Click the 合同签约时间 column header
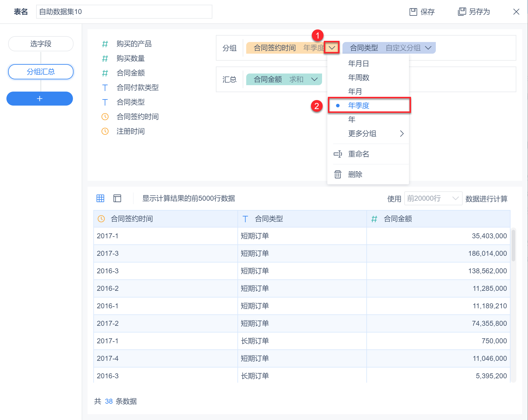The width and height of the screenshot is (528, 420). [x=166, y=219]
